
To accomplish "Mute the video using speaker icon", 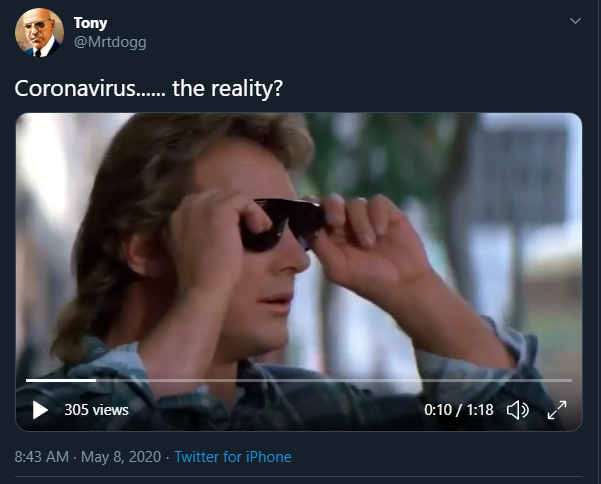I will pos(517,410).
